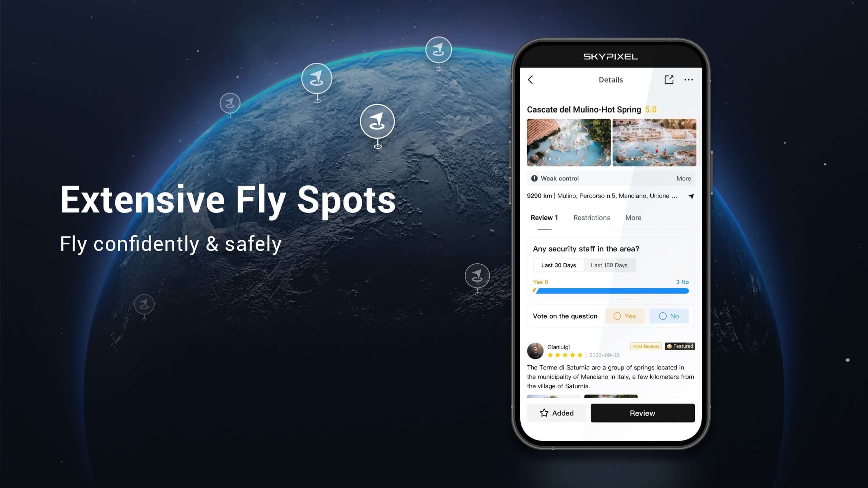The image size is (868, 488).
Task: Scroll down the review content area
Action: [x=610, y=376]
